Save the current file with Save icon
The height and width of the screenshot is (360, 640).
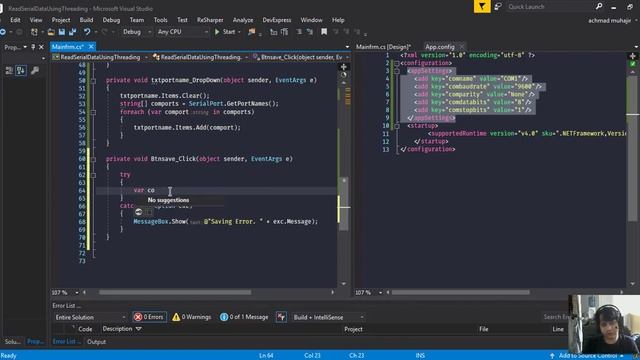click(x=62, y=32)
